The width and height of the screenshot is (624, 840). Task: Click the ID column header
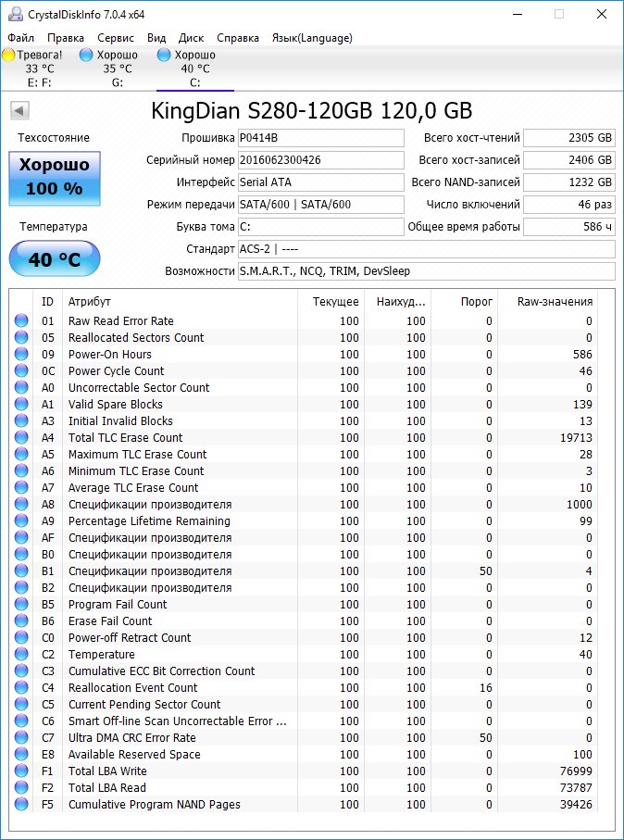pos(47,302)
